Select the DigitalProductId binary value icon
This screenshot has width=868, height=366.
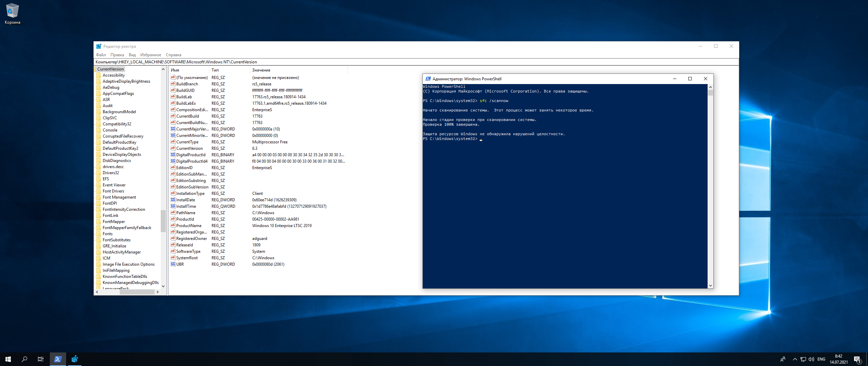pyautogui.click(x=173, y=155)
